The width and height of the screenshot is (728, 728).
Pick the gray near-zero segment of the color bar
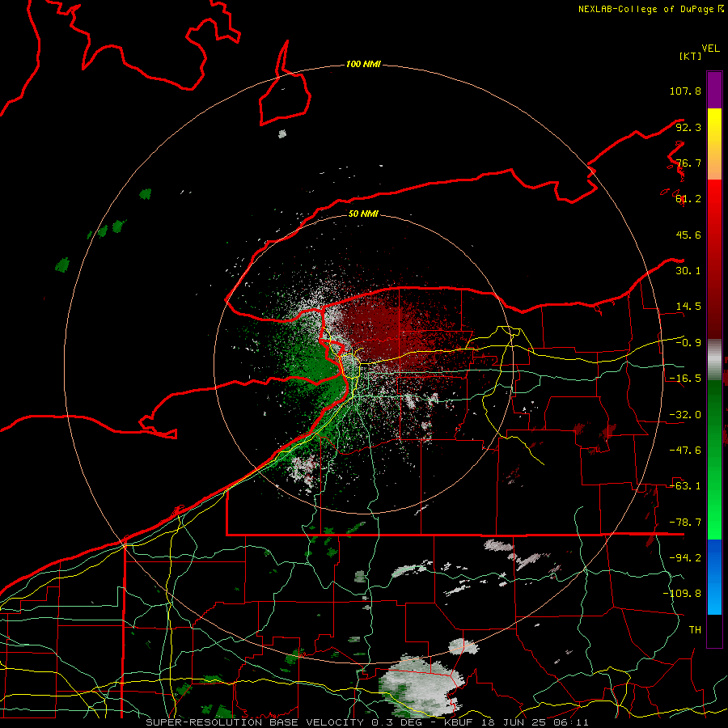click(714, 360)
